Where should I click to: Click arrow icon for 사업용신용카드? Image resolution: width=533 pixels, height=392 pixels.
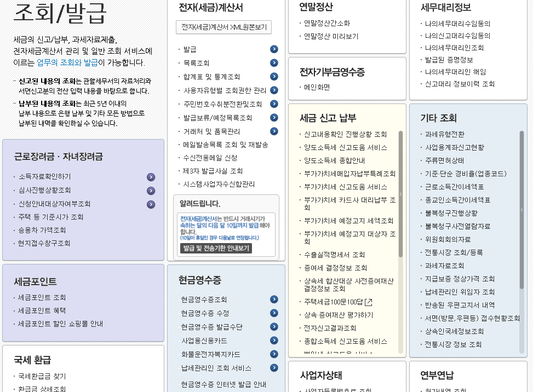click(x=274, y=341)
